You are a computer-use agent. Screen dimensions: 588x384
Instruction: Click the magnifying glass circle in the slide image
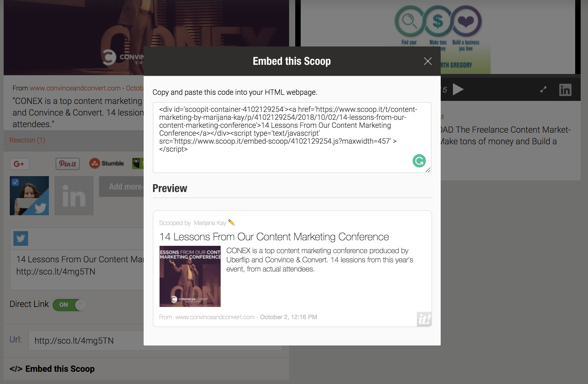click(x=409, y=21)
